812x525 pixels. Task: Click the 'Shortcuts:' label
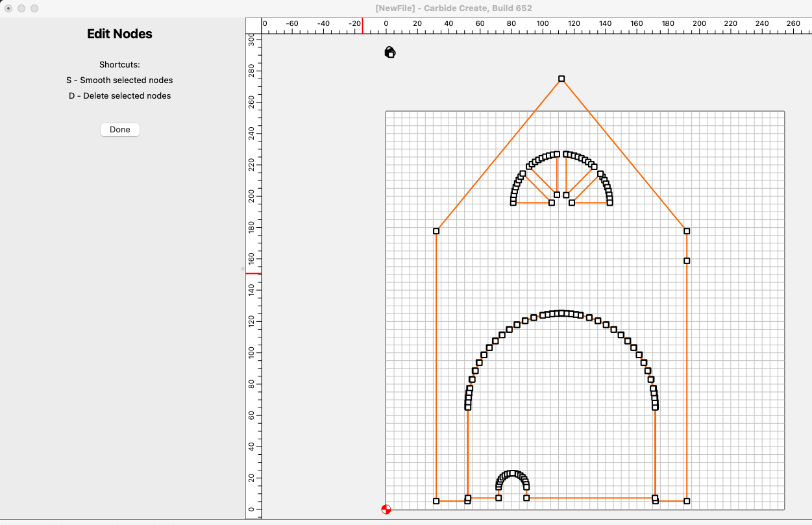coord(120,65)
